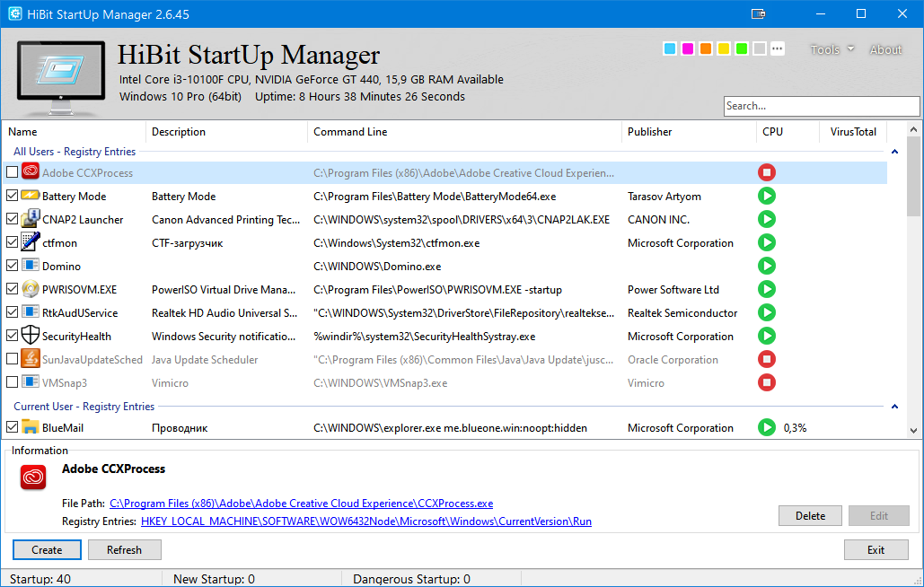Uncheck the Domino entry checkbox
924x587 pixels.
click(x=12, y=266)
